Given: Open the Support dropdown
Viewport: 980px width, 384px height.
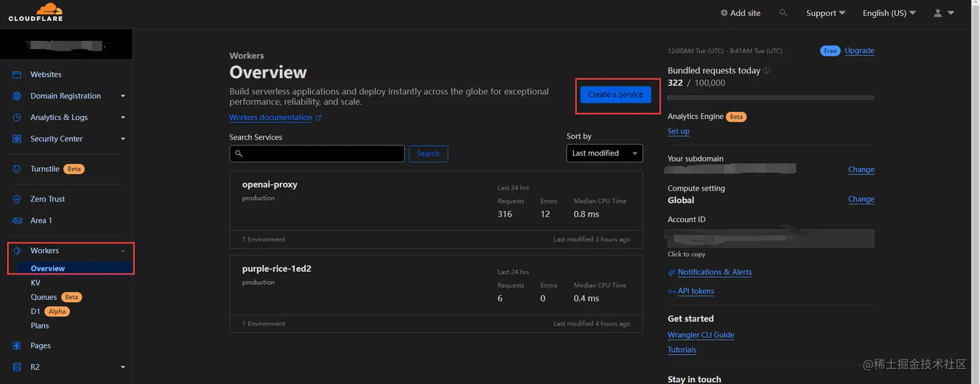Looking at the screenshot, I should click(826, 13).
